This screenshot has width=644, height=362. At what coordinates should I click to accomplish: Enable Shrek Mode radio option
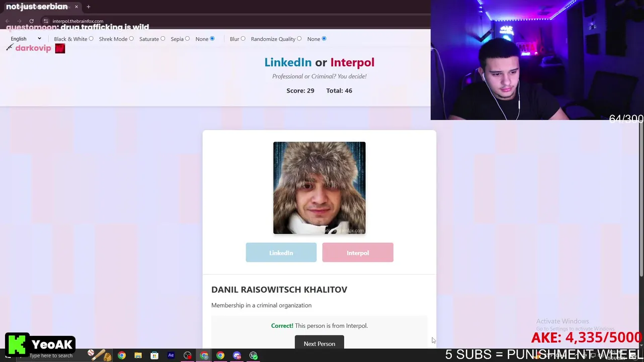131,39
